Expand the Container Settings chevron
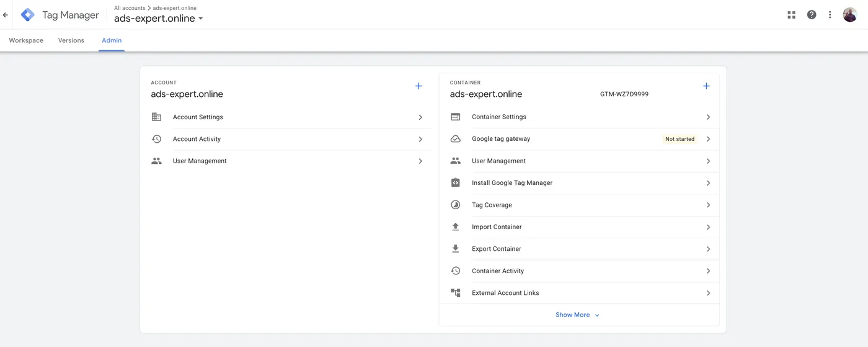This screenshot has height=347, width=868. pyautogui.click(x=708, y=117)
